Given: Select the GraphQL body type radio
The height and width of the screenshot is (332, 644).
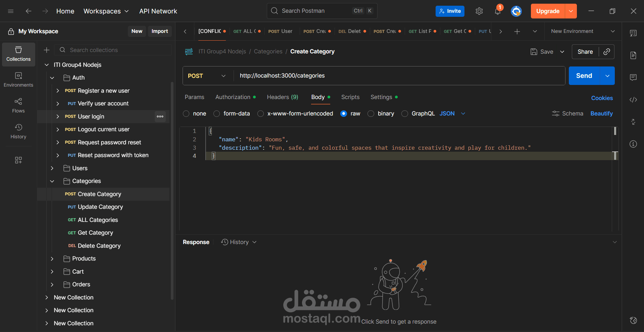Looking at the screenshot, I should tap(405, 114).
